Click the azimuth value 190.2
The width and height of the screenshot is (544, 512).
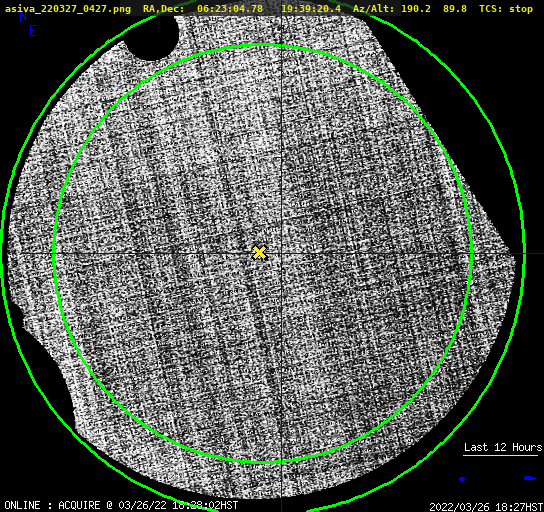pyautogui.click(x=416, y=9)
